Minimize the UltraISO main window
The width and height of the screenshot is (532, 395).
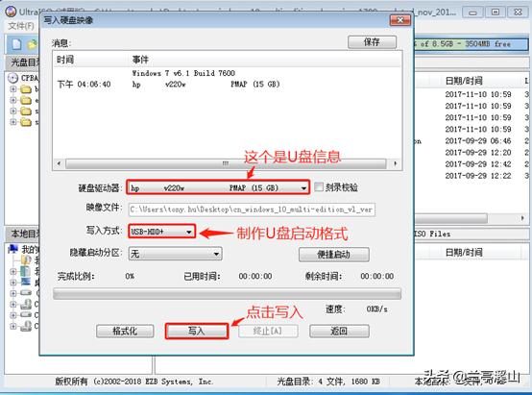[473, 12]
